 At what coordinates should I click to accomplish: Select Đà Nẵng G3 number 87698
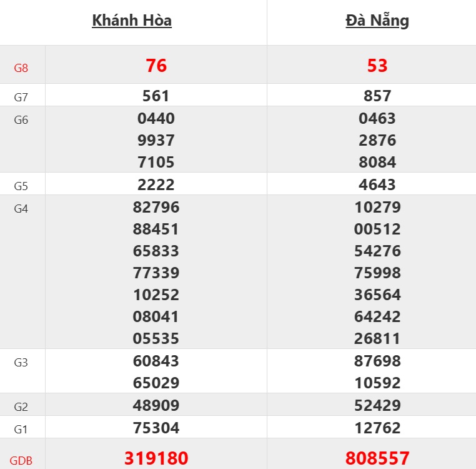pyautogui.click(x=377, y=361)
